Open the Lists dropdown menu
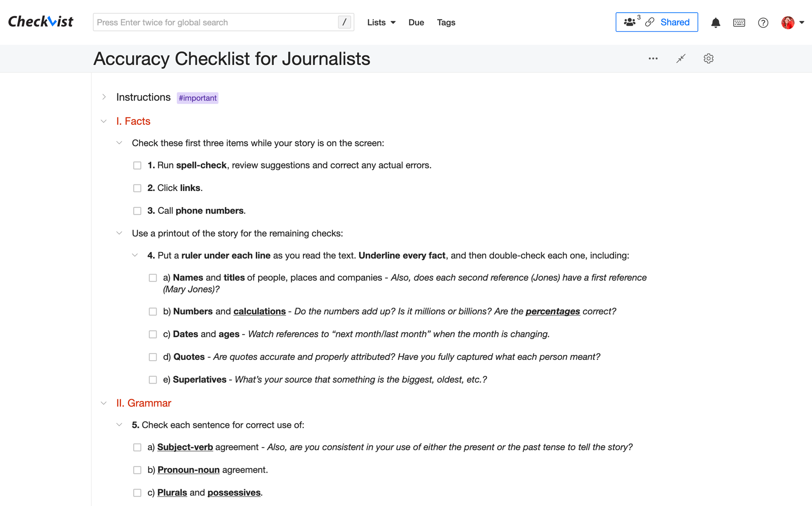The height and width of the screenshot is (506, 812). click(381, 23)
